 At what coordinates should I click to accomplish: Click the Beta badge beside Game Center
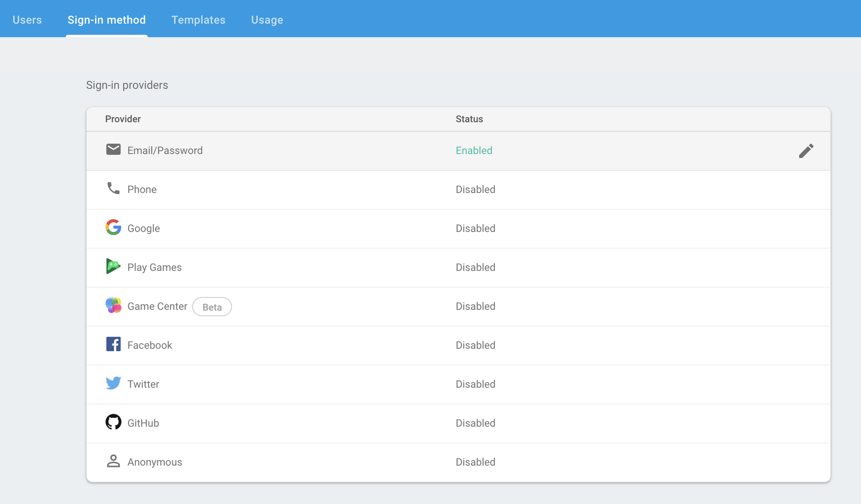coord(212,307)
